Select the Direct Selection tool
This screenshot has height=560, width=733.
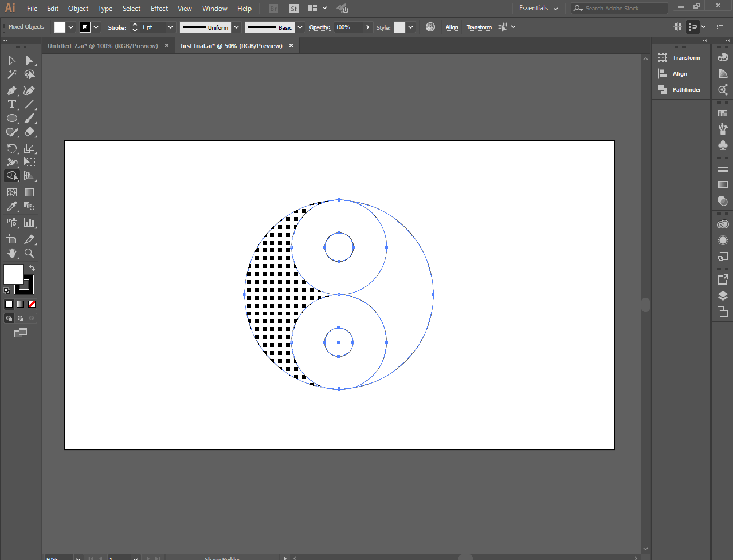click(29, 60)
